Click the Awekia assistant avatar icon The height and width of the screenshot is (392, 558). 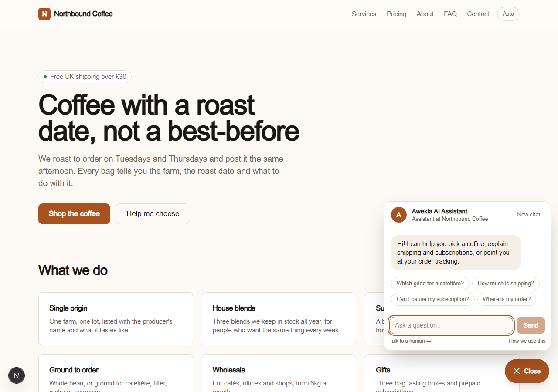pyautogui.click(x=399, y=215)
